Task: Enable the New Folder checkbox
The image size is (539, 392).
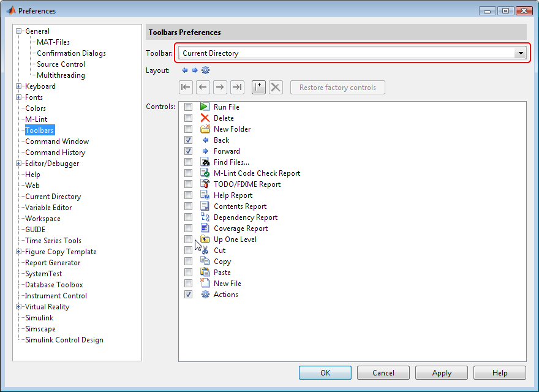Action: coord(189,129)
